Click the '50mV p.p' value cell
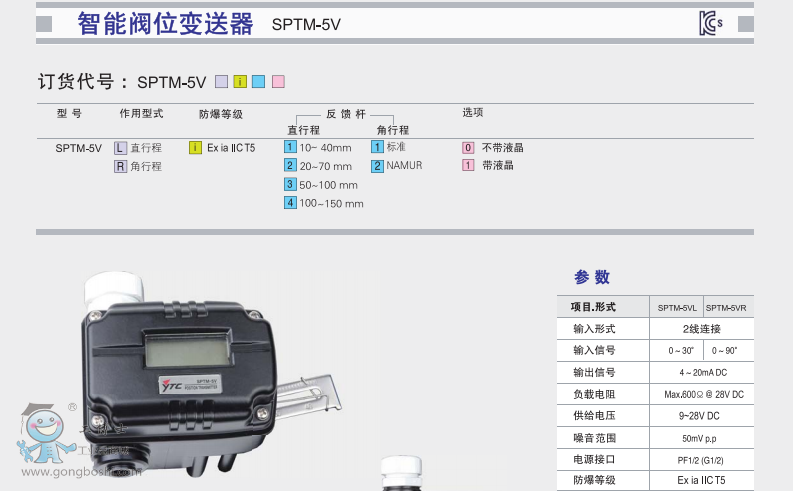 point(701,438)
